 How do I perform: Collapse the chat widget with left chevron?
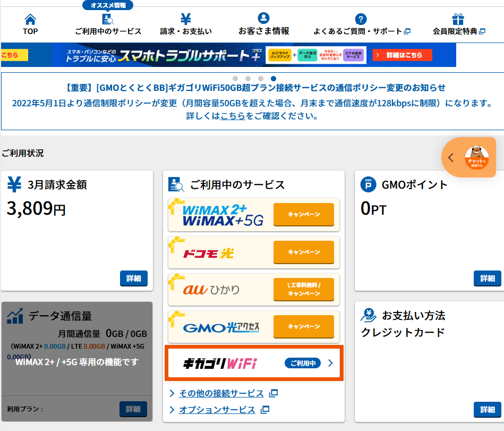(x=451, y=157)
